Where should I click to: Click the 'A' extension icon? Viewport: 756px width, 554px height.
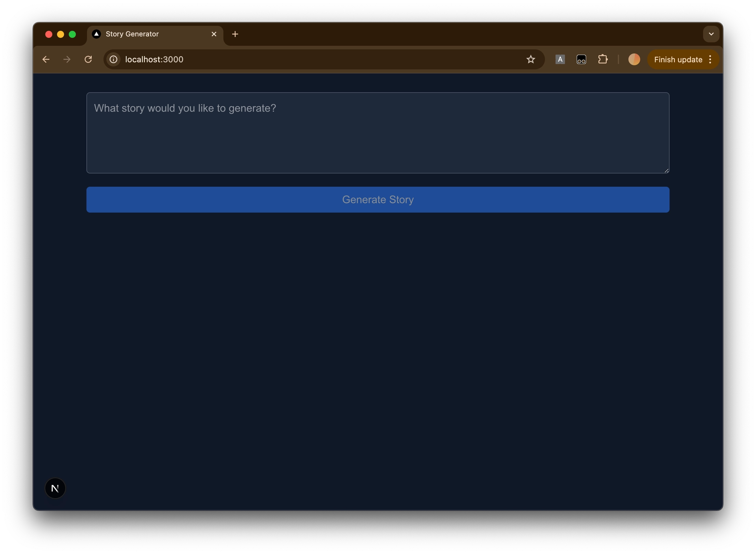coord(560,59)
